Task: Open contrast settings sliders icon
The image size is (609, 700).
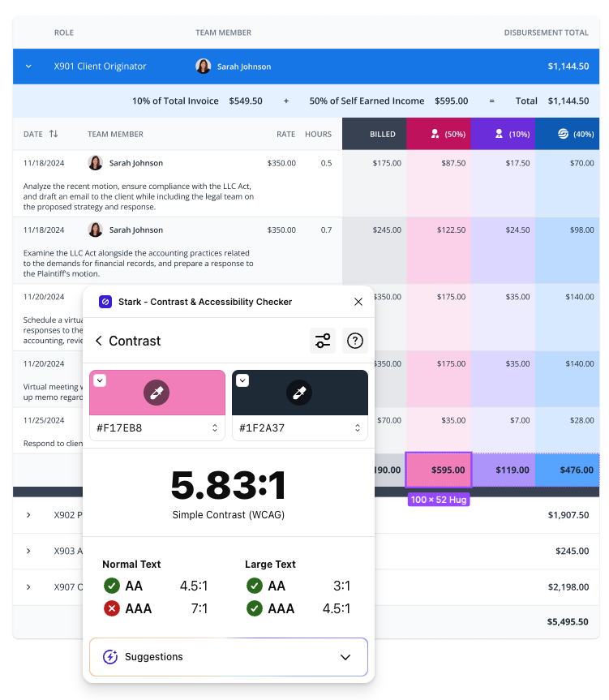Action: [x=323, y=341]
